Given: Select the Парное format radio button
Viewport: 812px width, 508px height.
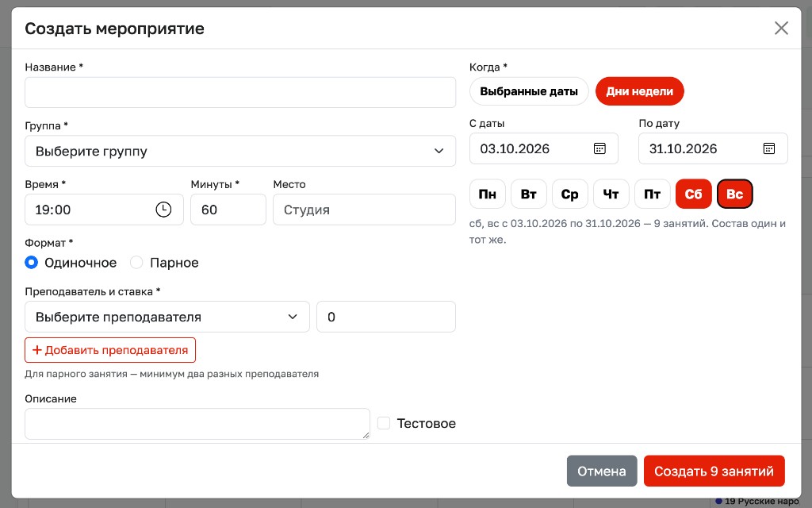Looking at the screenshot, I should tap(136, 263).
